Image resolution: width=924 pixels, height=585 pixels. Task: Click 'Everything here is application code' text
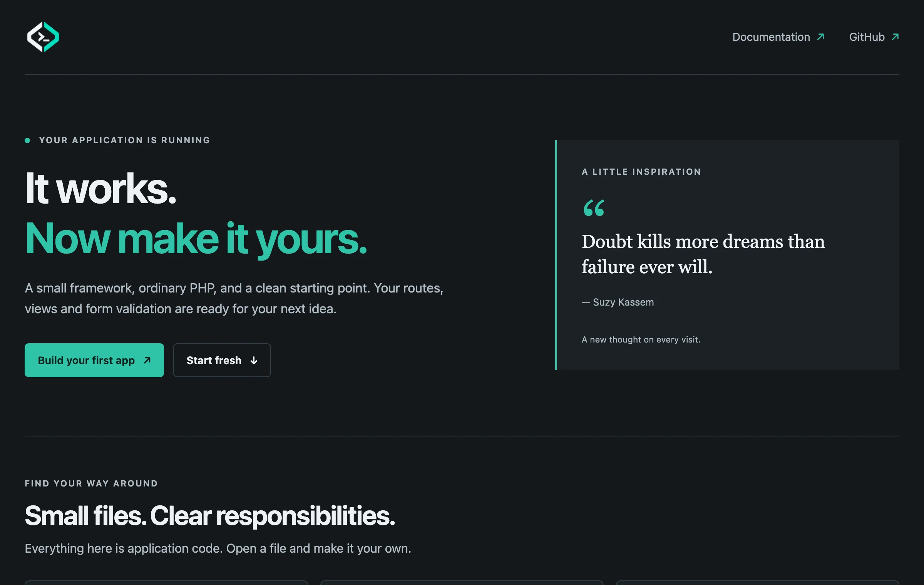pyautogui.click(x=218, y=548)
